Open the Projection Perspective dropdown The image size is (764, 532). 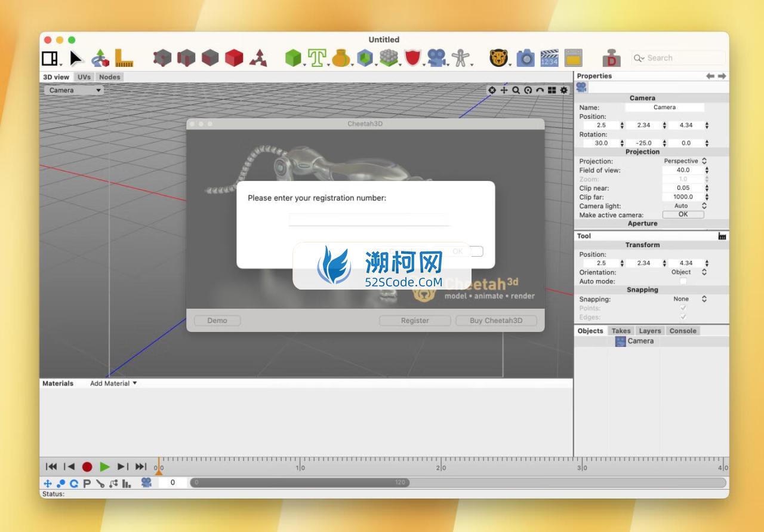(685, 161)
